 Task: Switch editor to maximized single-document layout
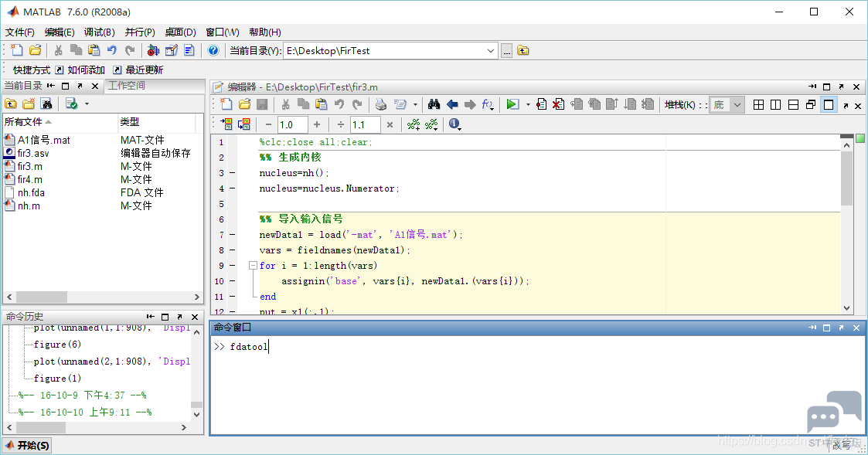point(829,104)
